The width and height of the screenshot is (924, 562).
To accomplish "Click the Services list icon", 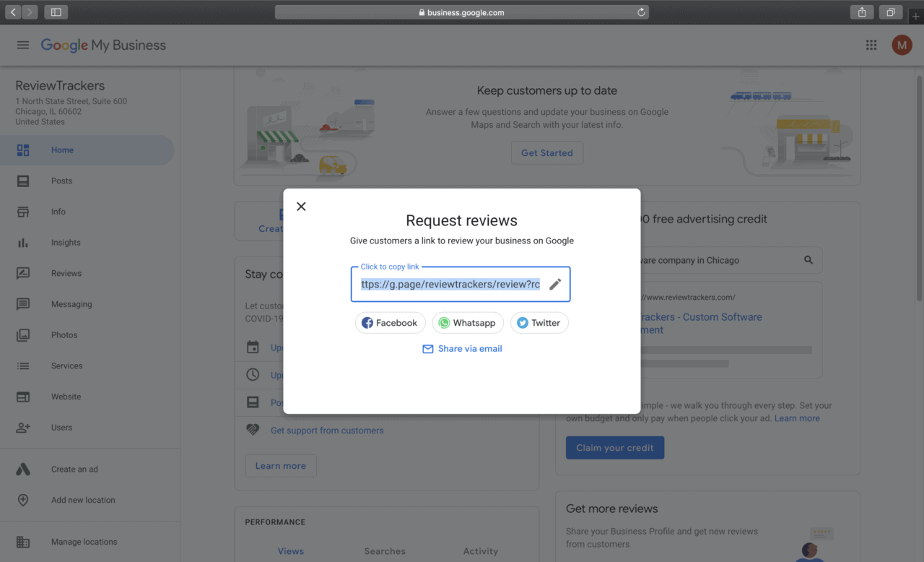I will [23, 366].
